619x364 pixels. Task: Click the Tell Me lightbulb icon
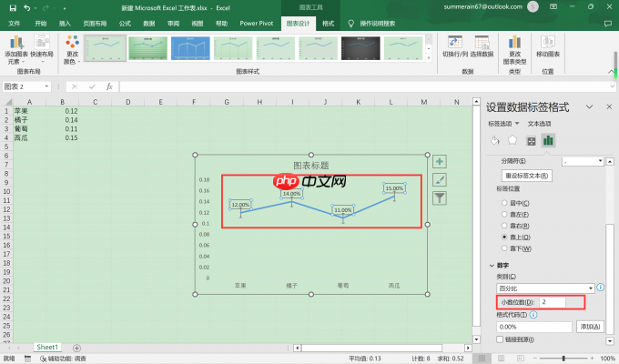pos(350,24)
